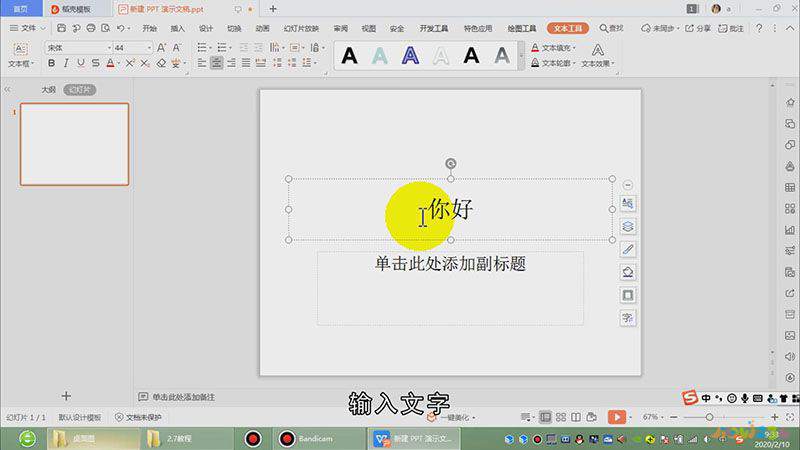Select justify text alignment

(x=246, y=63)
